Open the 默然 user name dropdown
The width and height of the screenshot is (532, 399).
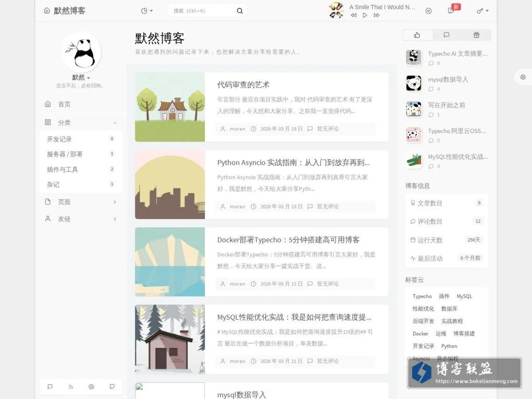[81, 78]
